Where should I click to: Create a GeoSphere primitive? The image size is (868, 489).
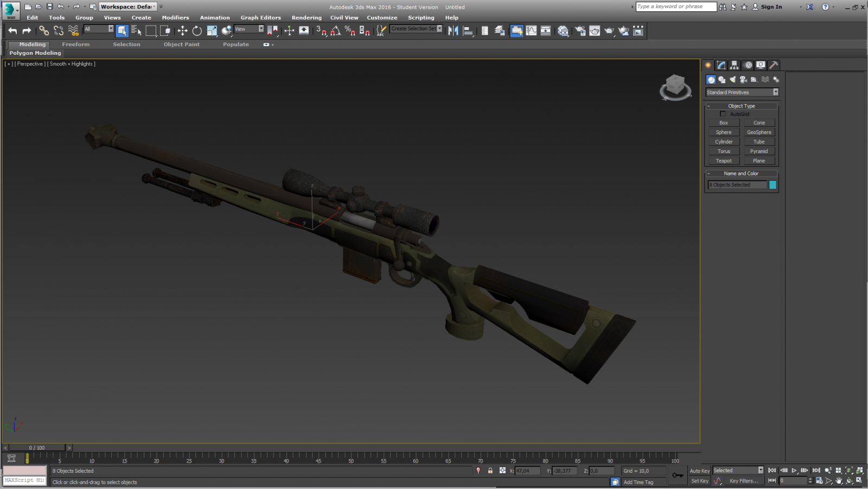[x=759, y=132]
